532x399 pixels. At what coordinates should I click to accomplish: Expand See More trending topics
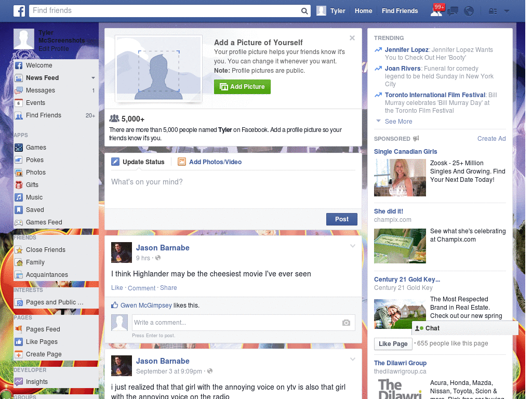398,122
